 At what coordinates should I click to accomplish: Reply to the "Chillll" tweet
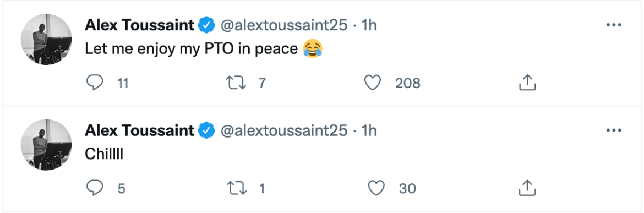point(95,188)
